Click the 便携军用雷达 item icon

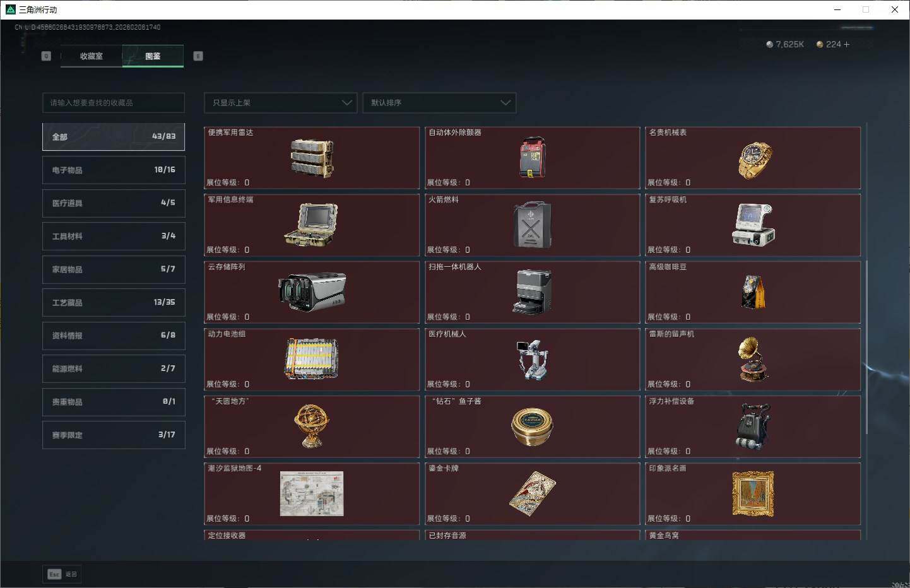(x=312, y=158)
